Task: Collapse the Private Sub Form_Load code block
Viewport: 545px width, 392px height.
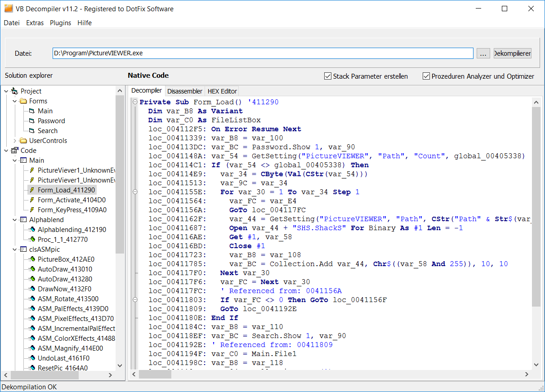Action: click(x=135, y=102)
